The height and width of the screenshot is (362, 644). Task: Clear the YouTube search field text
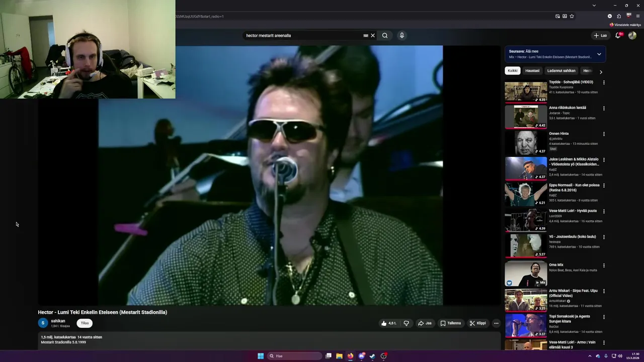[x=373, y=36]
